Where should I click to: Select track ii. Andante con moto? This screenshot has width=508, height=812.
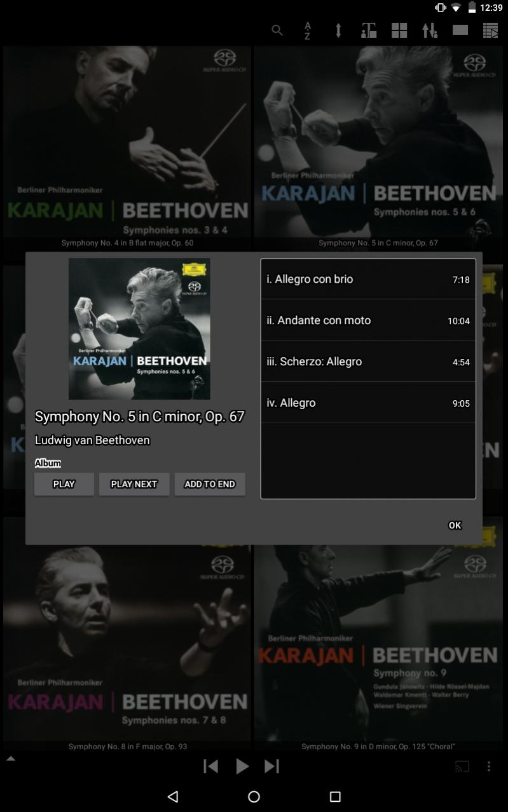pyautogui.click(x=368, y=320)
